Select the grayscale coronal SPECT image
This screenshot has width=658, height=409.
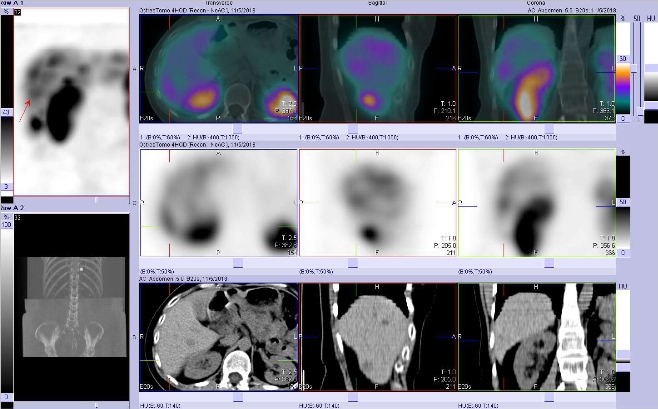click(x=537, y=203)
